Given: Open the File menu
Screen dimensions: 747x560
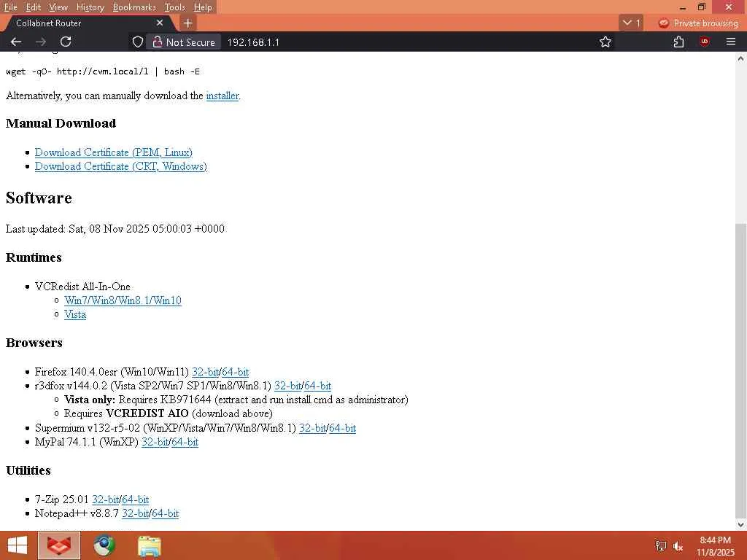Looking at the screenshot, I should (10, 7).
